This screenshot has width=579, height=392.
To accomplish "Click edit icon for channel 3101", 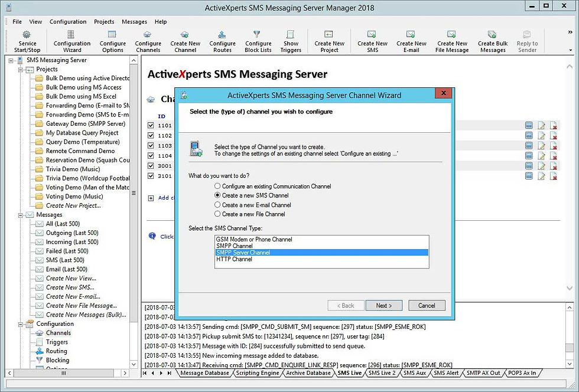I will pos(541,176).
